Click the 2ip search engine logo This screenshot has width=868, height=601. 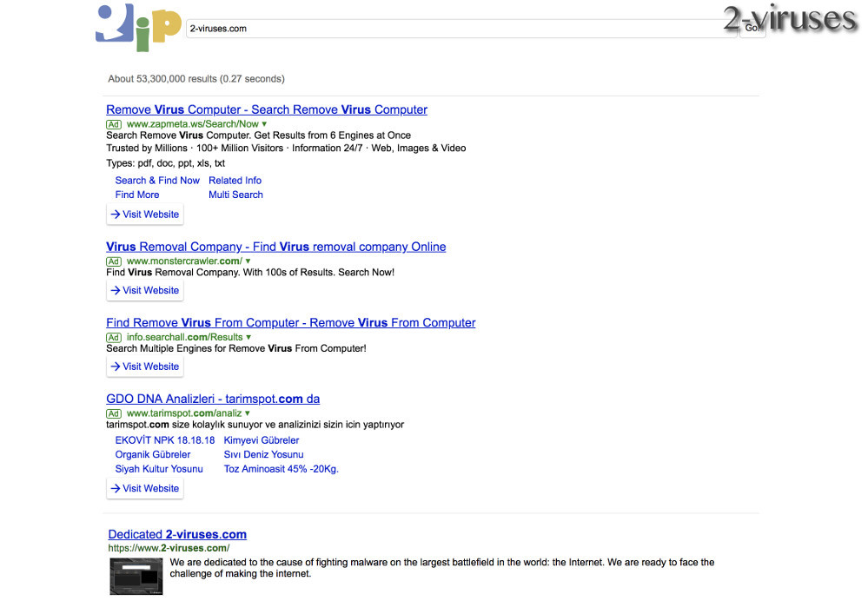[x=135, y=29]
